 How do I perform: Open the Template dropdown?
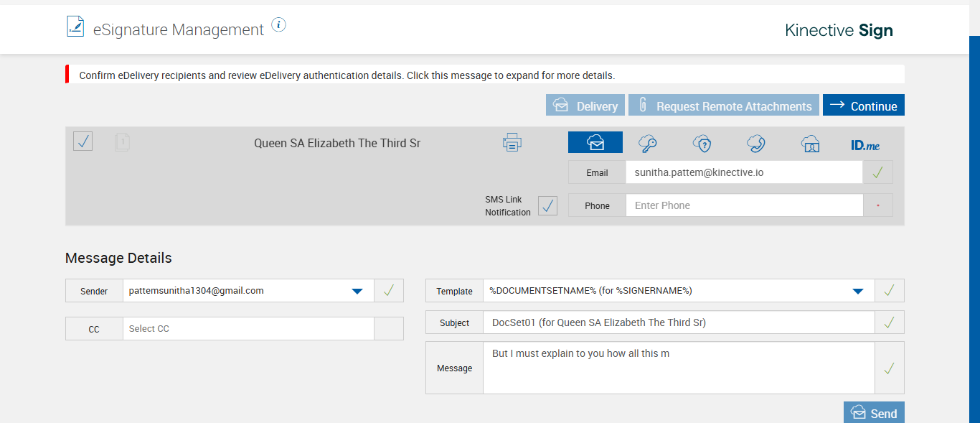(679, 291)
